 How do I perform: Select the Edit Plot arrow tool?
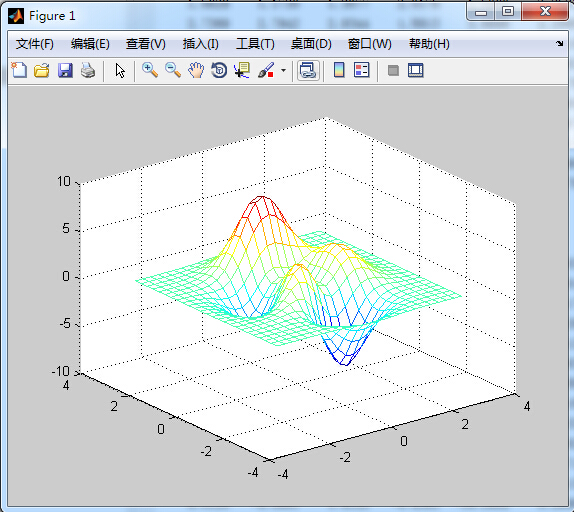pyautogui.click(x=120, y=70)
